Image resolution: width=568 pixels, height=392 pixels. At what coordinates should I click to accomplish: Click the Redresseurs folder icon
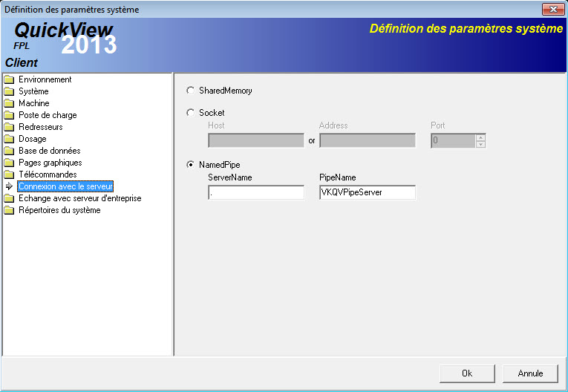click(x=9, y=127)
